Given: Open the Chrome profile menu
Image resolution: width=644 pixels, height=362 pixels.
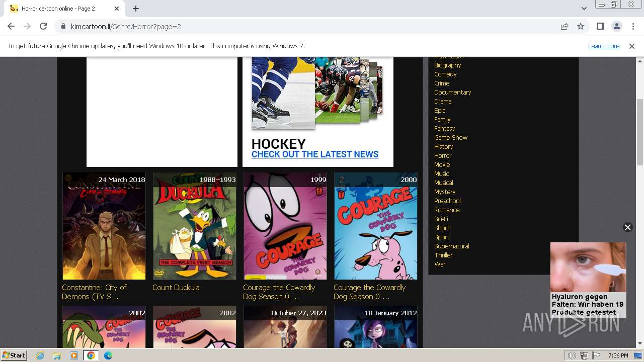Looking at the screenshot, I should (x=616, y=26).
